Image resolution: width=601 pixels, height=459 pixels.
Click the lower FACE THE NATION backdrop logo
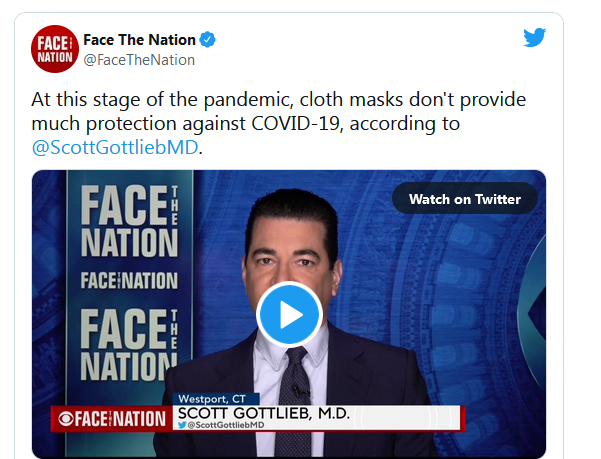pos(129,345)
